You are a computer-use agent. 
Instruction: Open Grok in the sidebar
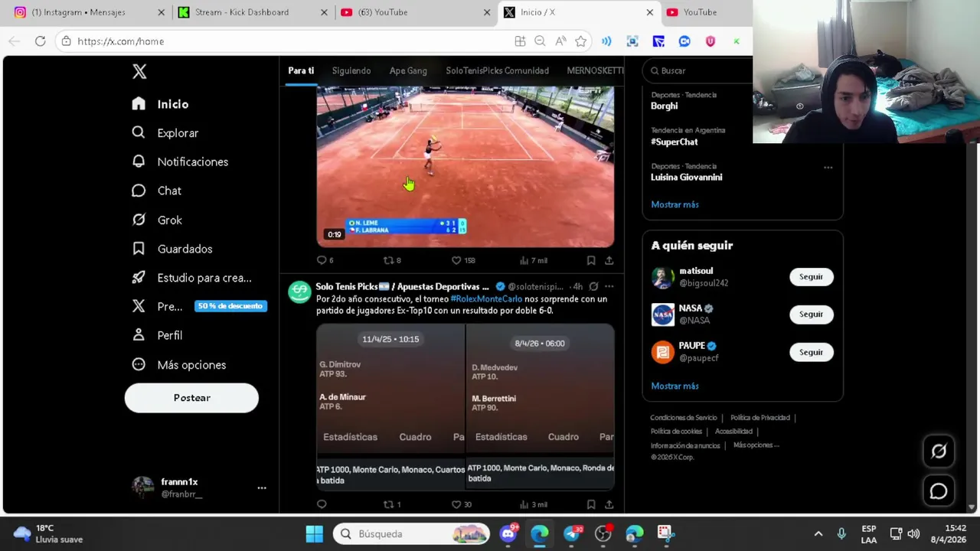(x=157, y=220)
